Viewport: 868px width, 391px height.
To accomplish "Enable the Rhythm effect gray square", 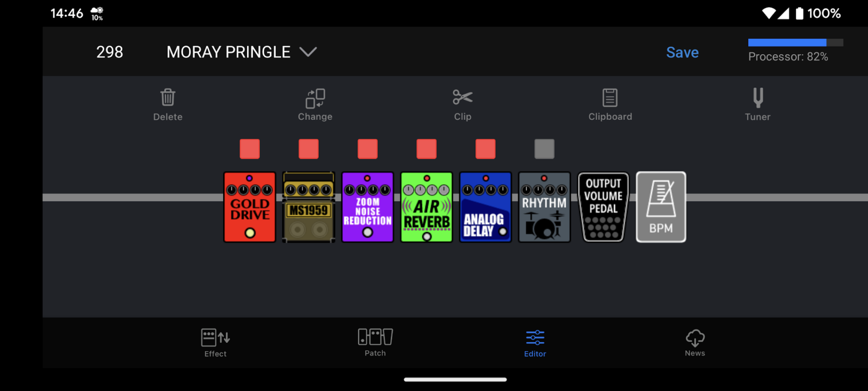I will pyautogui.click(x=544, y=149).
